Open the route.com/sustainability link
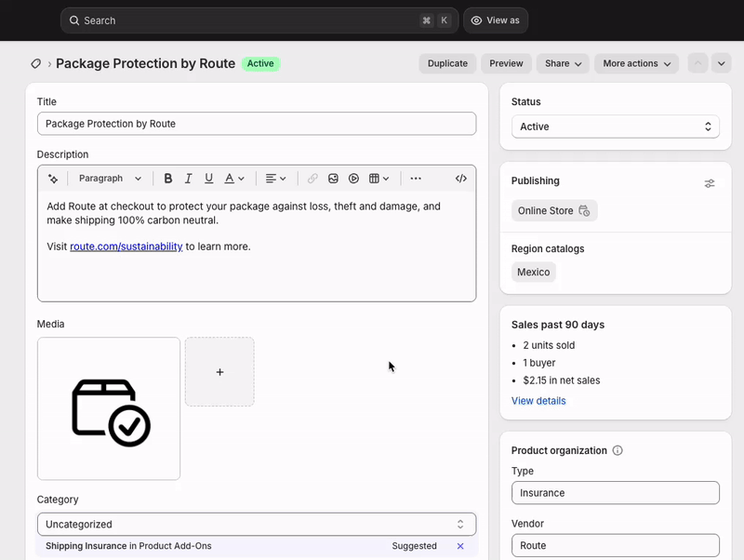 coord(125,247)
